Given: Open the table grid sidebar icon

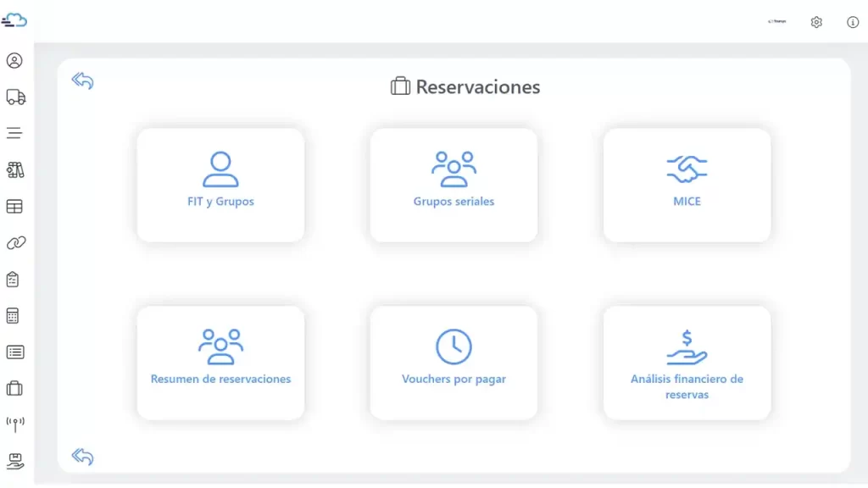Looking at the screenshot, I should pos(14,207).
